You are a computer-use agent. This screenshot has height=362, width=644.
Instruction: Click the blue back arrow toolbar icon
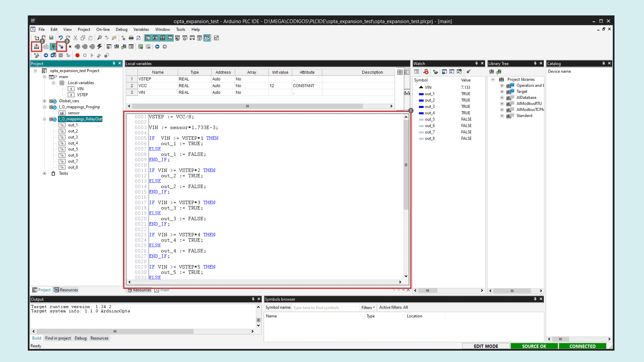pos(157,47)
